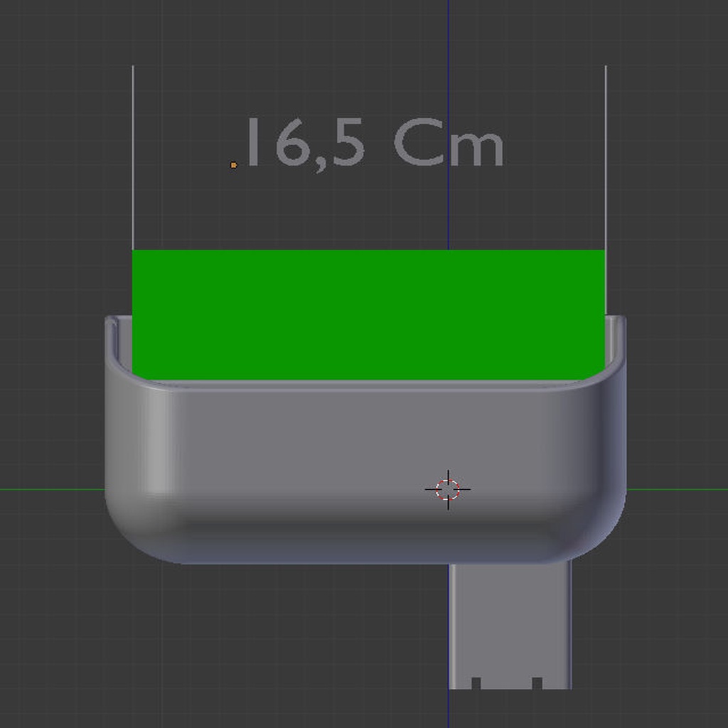Click the 3D cursor crosshair

pos(448,489)
